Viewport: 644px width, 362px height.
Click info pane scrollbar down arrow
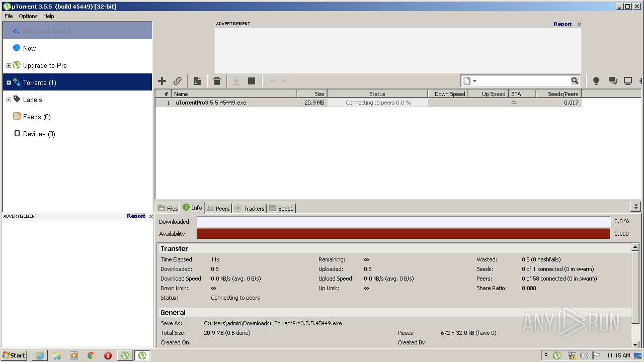click(635, 344)
